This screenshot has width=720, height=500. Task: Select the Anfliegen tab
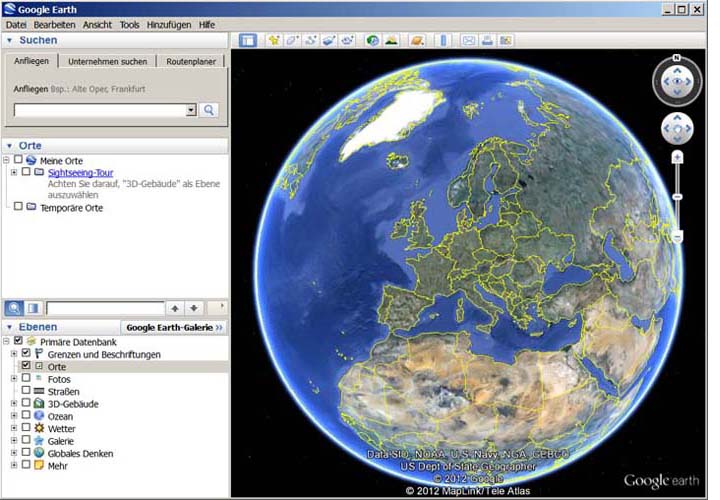pyautogui.click(x=31, y=61)
